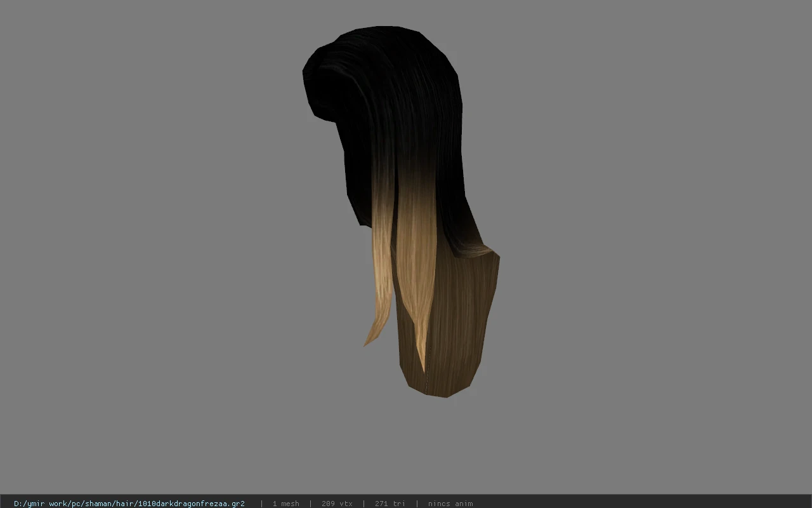Click the 1010darkdragonfrezaa.gr2 filename in status bar

pyautogui.click(x=191, y=504)
